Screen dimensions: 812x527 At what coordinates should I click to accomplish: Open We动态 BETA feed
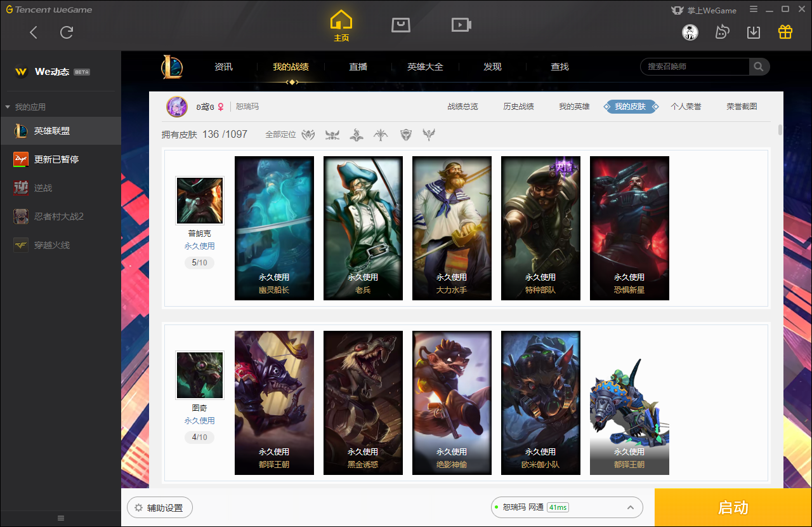coord(52,72)
